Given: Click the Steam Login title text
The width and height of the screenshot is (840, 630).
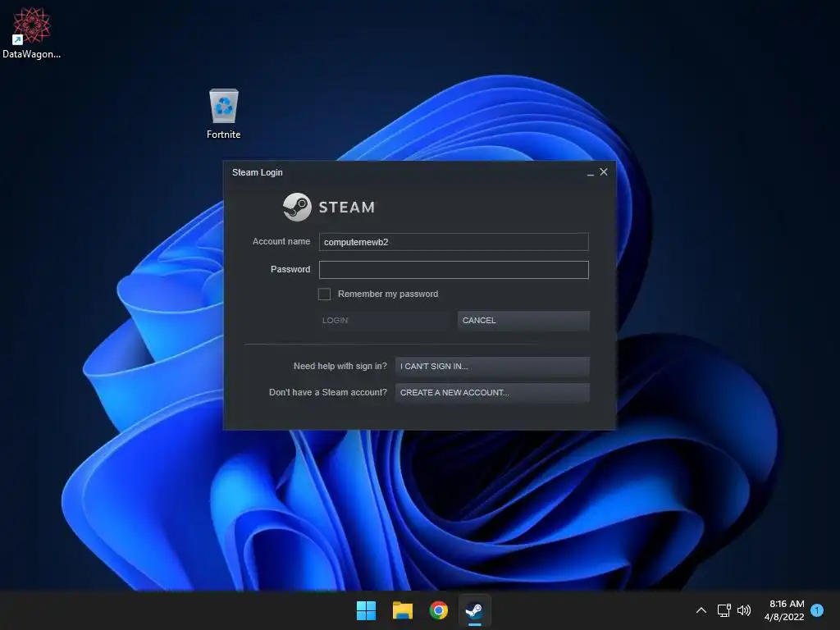Looking at the screenshot, I should [x=257, y=172].
